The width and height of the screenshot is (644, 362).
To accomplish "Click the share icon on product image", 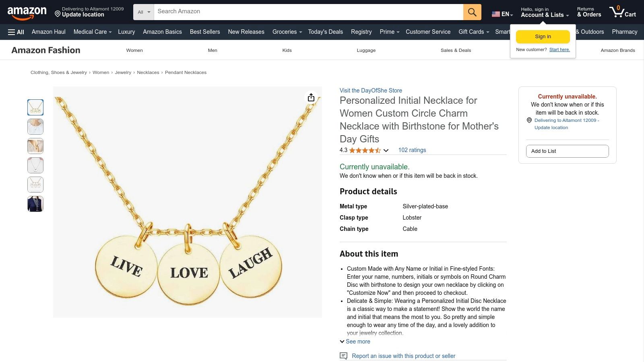I will [x=311, y=98].
